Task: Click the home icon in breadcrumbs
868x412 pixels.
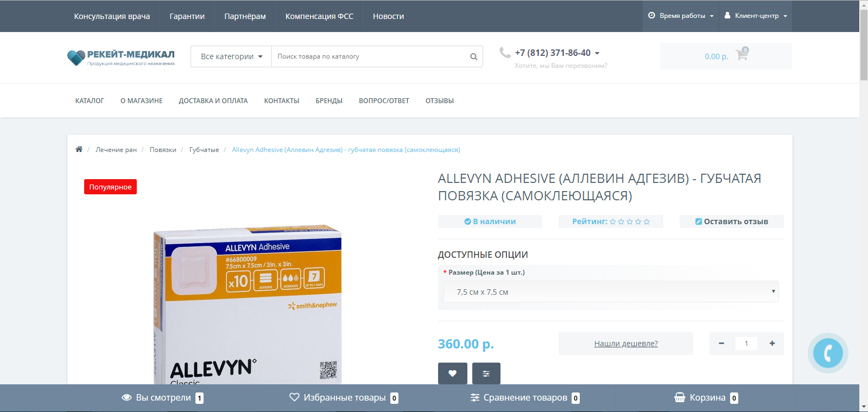Action: click(79, 149)
